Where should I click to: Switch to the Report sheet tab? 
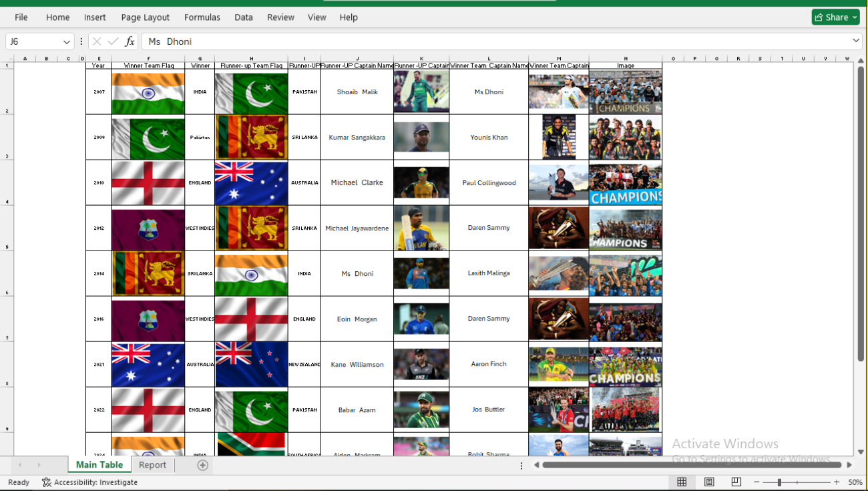coord(152,465)
